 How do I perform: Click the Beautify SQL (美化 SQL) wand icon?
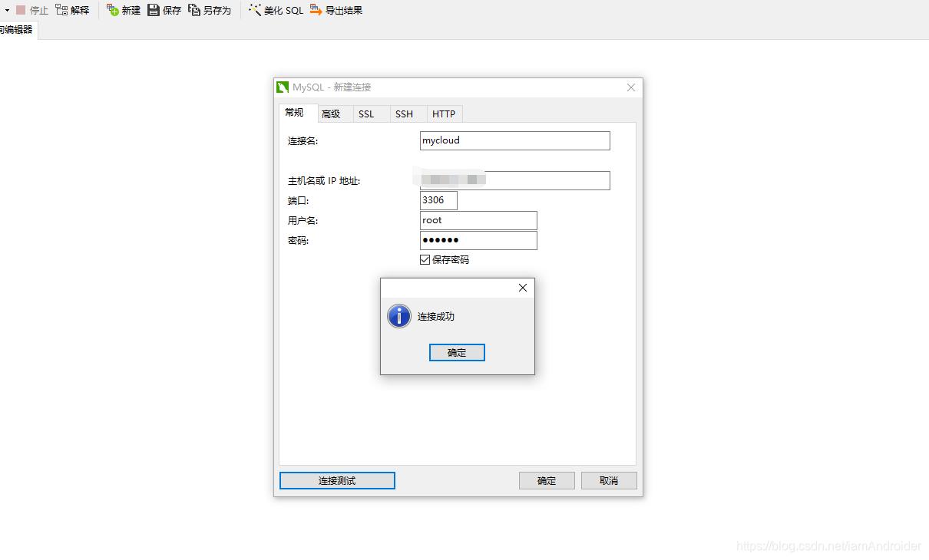coord(255,10)
